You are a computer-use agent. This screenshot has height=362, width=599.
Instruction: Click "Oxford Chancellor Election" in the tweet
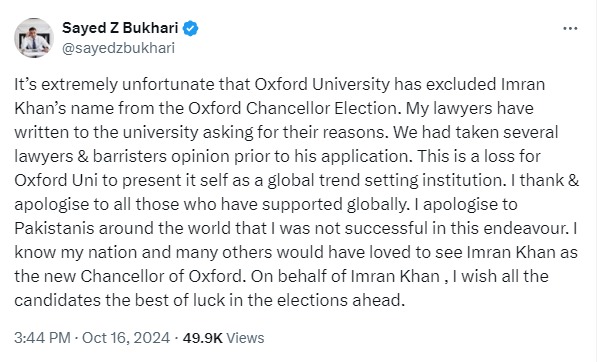click(293, 108)
